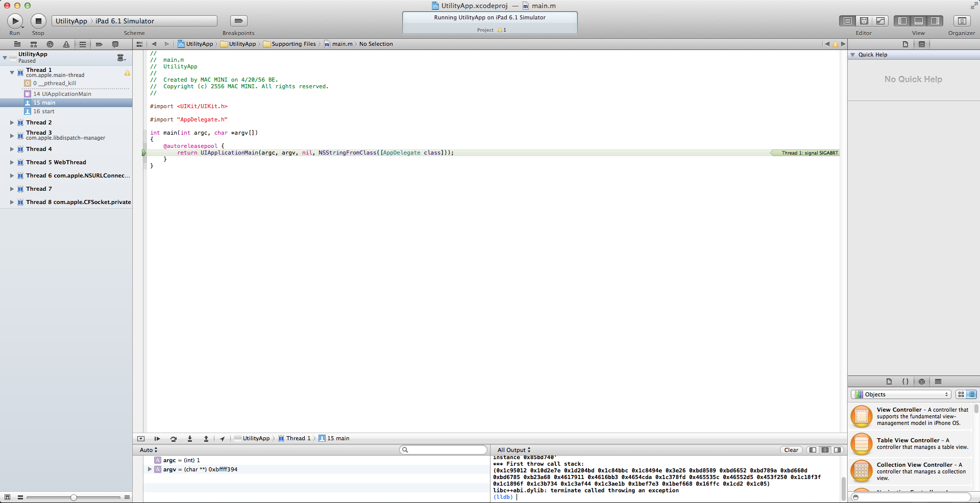This screenshot has height=503, width=980.
Task: Expand Thread 4
Action: [x=12, y=149]
